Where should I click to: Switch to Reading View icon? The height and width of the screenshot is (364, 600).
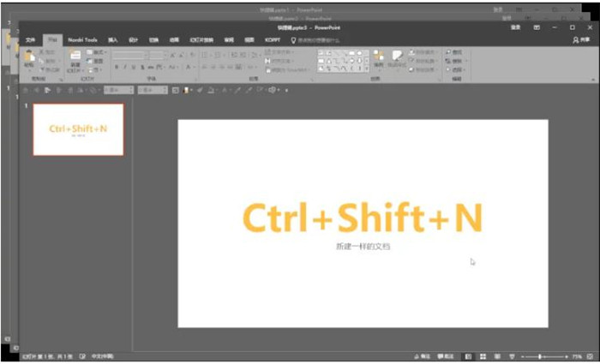coord(497,356)
